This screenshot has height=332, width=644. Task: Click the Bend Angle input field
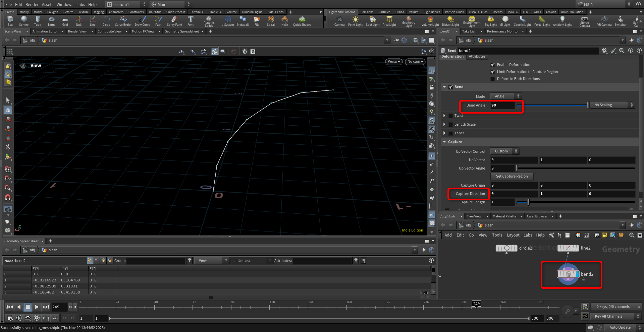coord(502,105)
